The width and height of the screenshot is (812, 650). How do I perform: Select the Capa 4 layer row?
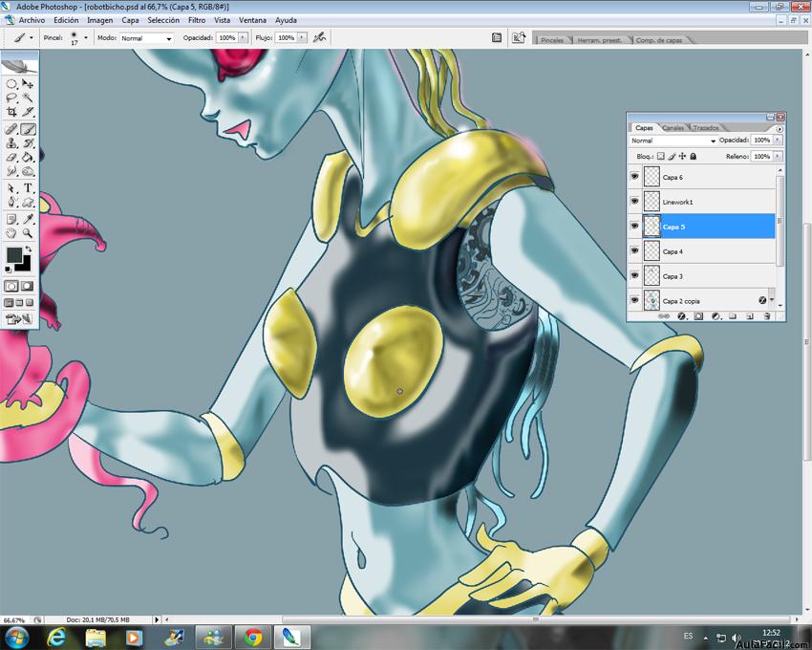(x=702, y=251)
